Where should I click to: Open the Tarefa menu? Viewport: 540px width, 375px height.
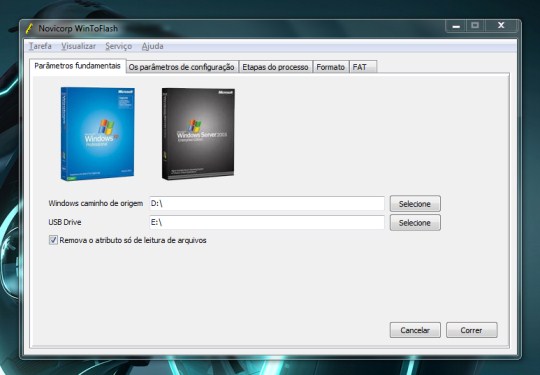coord(40,46)
